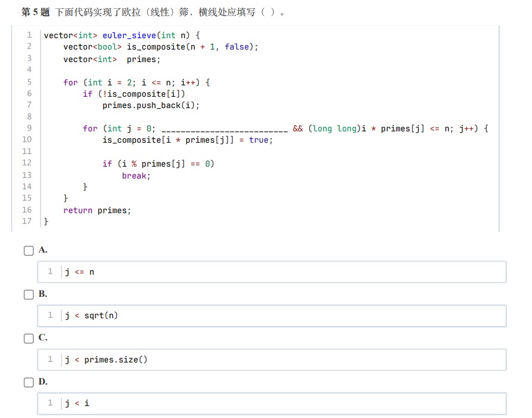Click the 'j < i' answer code box
This screenshot has height=418, width=532.
[x=272, y=404]
